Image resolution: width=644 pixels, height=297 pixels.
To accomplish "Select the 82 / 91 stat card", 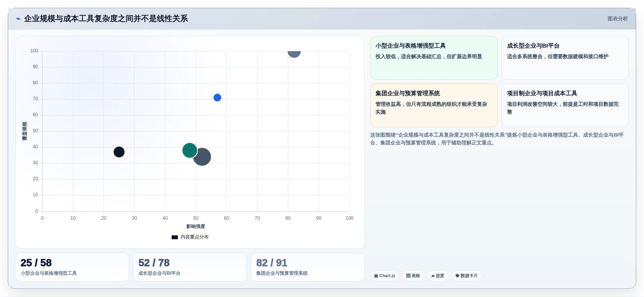I will (308, 267).
